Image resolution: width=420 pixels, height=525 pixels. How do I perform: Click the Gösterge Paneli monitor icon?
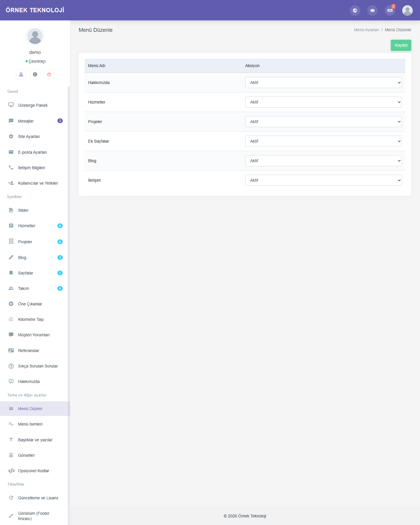click(11, 105)
